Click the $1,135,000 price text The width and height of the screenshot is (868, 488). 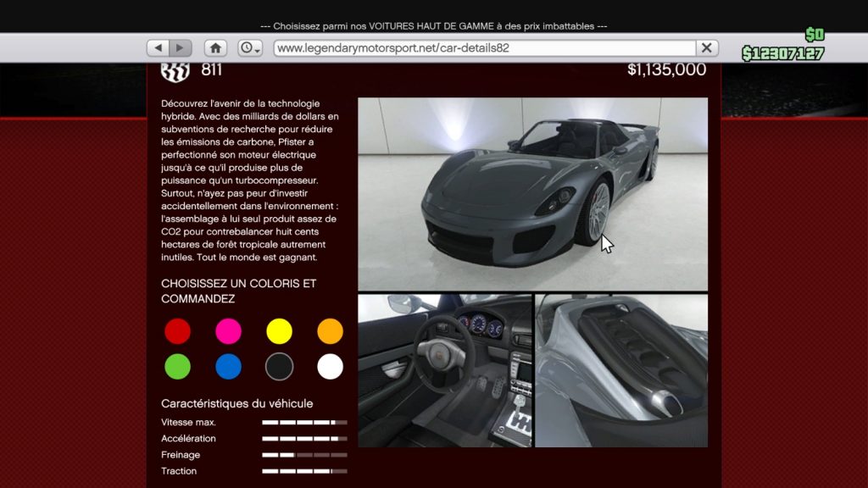click(x=666, y=69)
